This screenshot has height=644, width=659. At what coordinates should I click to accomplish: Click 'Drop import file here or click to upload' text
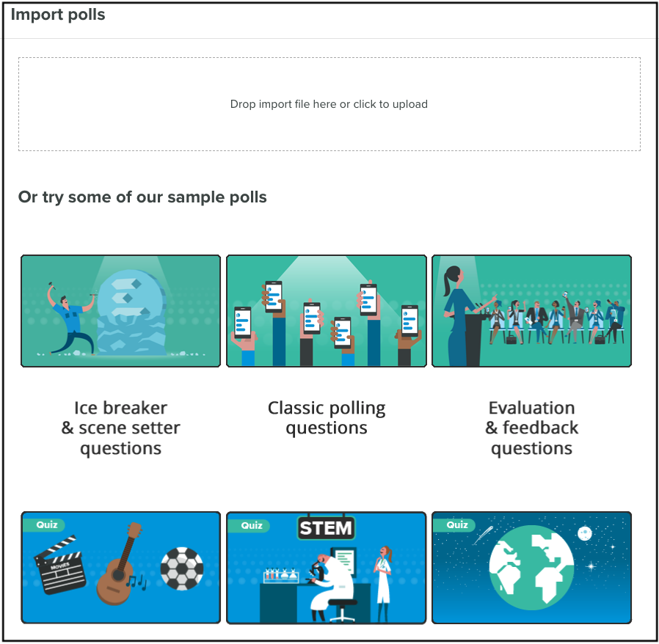pyautogui.click(x=329, y=104)
